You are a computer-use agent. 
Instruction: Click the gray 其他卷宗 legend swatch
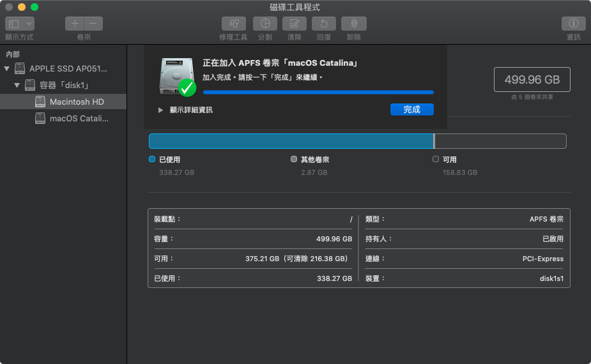(x=294, y=159)
